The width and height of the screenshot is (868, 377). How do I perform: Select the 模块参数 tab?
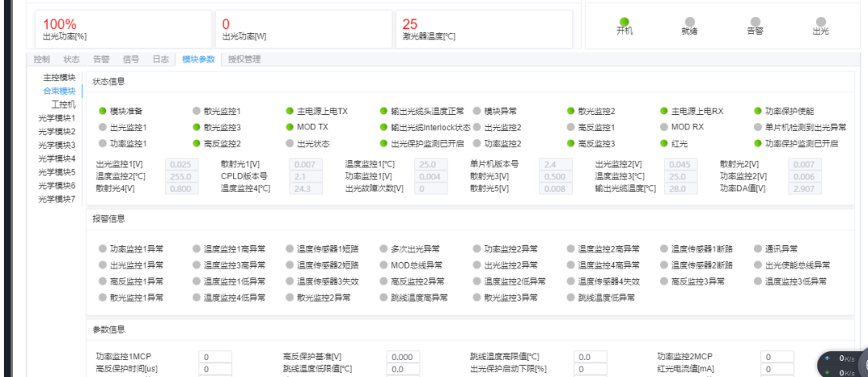point(199,59)
